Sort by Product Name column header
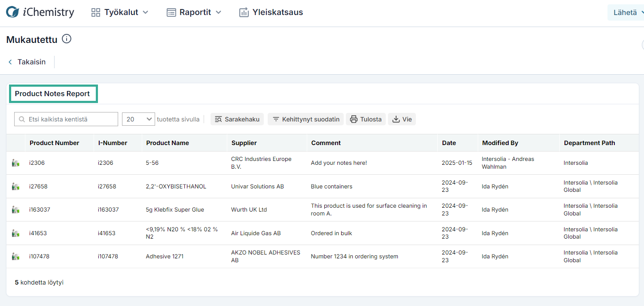644x306 pixels. click(168, 143)
